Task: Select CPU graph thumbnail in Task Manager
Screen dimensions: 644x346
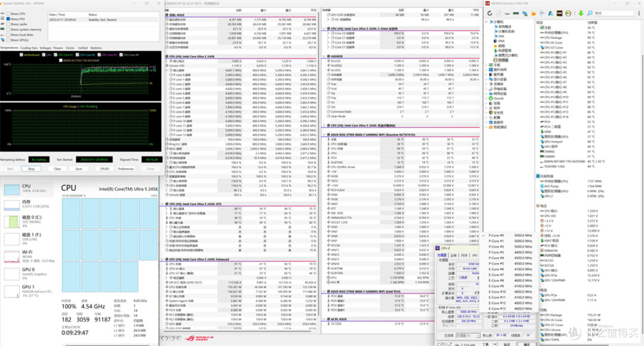Action: coord(12,190)
